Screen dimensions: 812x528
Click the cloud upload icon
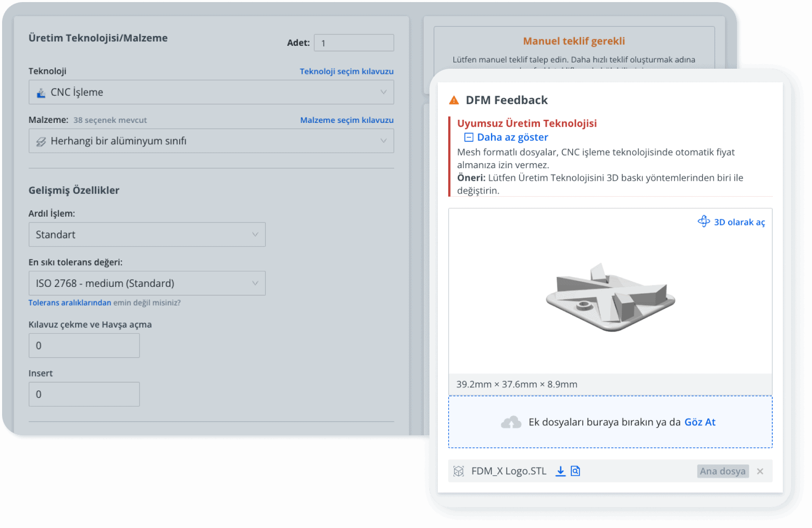tap(511, 422)
